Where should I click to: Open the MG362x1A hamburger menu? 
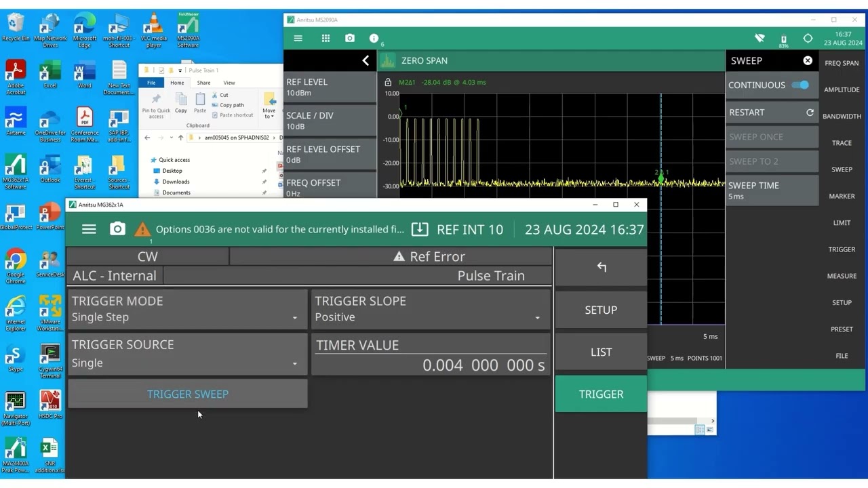point(89,229)
